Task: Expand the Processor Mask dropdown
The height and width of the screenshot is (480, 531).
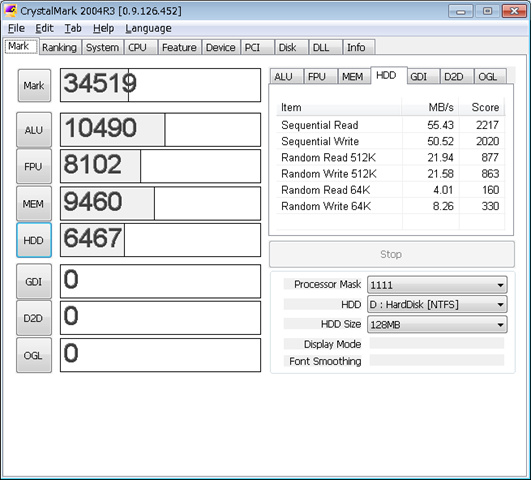Action: (x=437, y=285)
